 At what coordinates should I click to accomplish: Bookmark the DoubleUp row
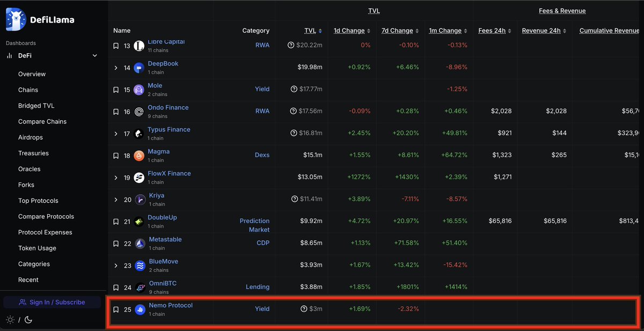(x=116, y=222)
